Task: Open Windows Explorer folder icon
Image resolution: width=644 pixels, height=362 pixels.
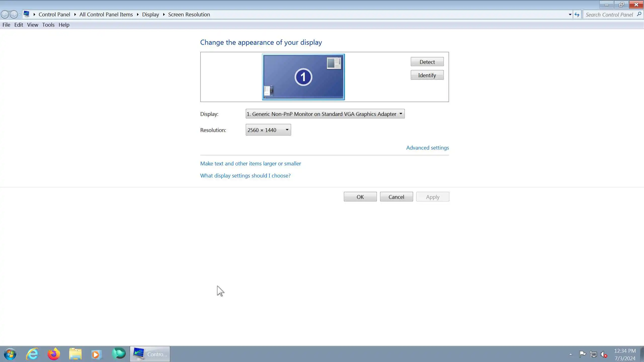Action: (x=75, y=354)
